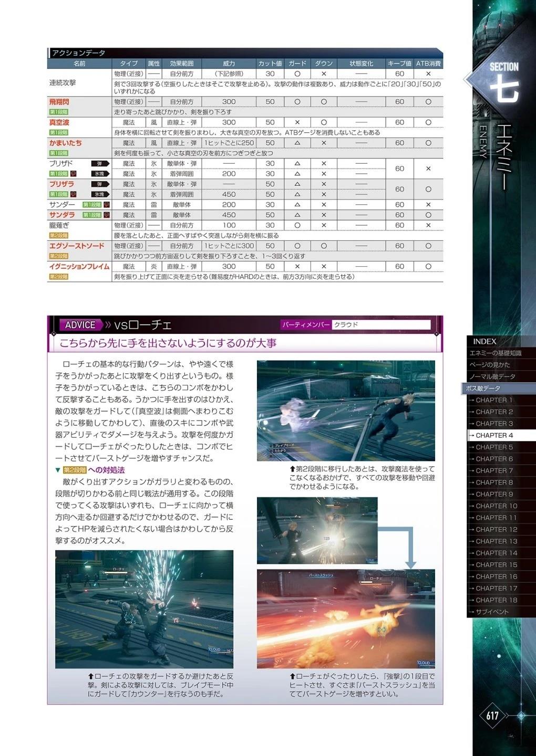The height and width of the screenshot is (756, 536).
Task: Click the red icon next to サンダラ
Action: click(106, 215)
